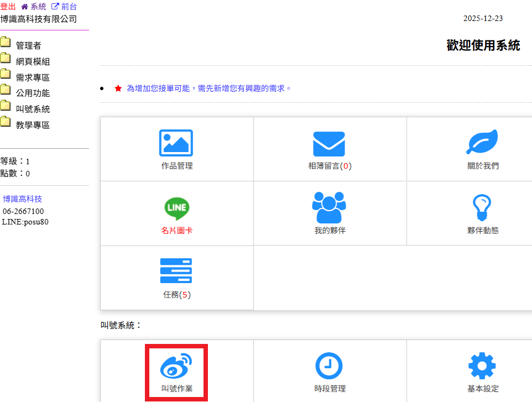Click the 基本設定 gear icon
532x402 pixels.
pos(482,366)
